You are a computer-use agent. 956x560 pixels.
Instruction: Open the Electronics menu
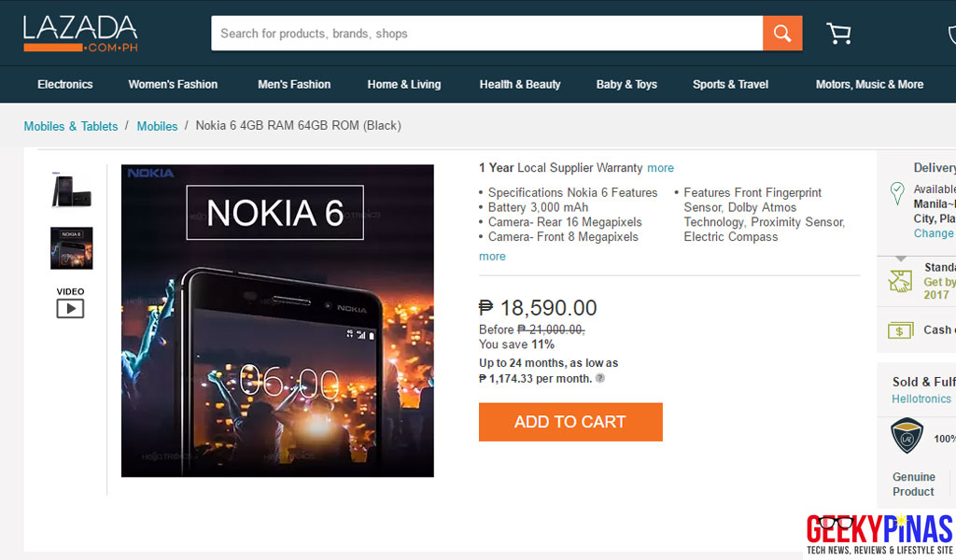coord(65,84)
